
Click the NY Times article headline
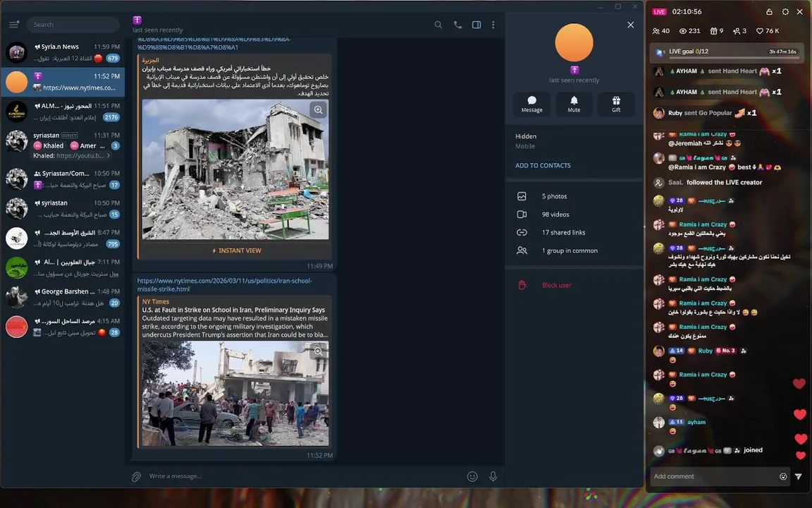(233, 310)
